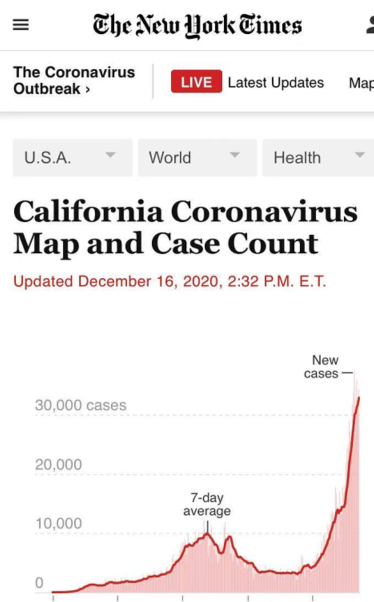Click the California Coronavirus Map headline
This screenshot has height=602, width=374.
[185, 227]
